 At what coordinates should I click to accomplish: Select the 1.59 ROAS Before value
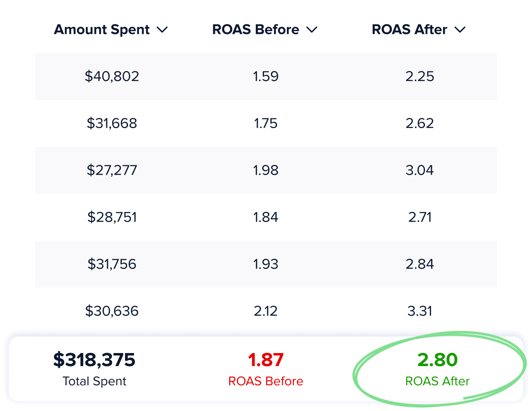coord(266,76)
